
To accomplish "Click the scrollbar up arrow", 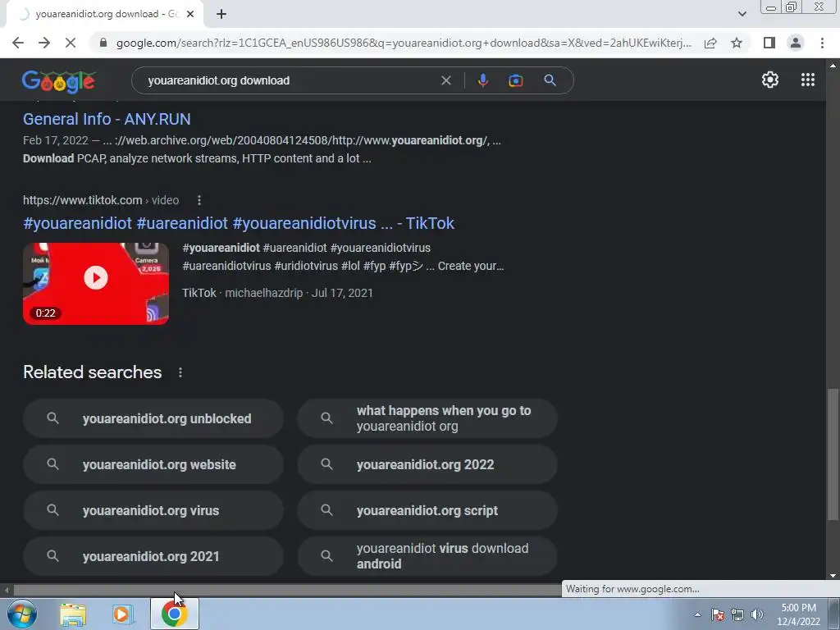I will click(833, 66).
